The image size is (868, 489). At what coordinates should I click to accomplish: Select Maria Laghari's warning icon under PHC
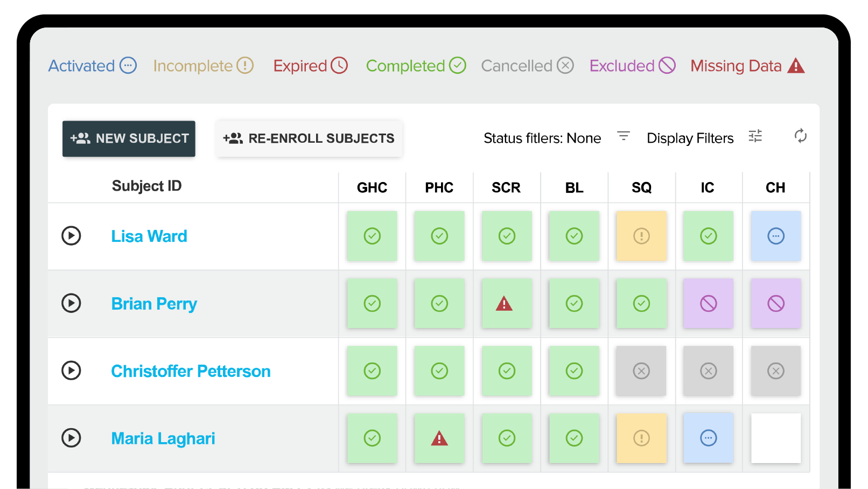[439, 438]
